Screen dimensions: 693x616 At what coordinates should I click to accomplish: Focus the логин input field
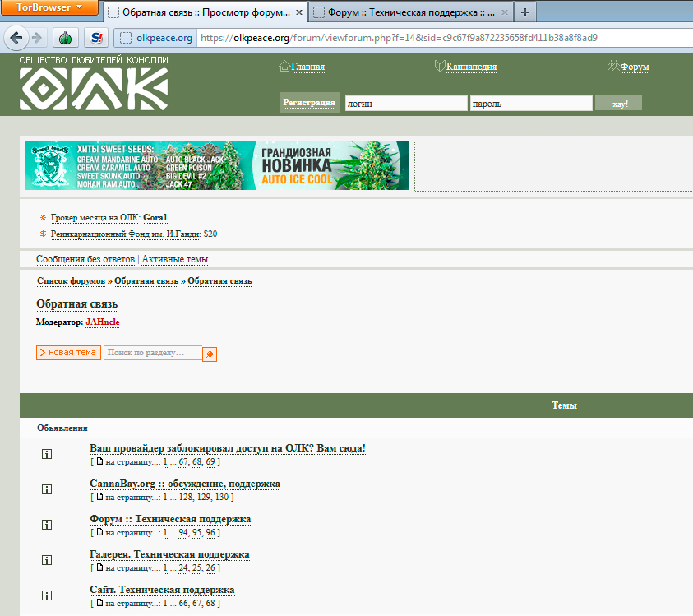click(406, 104)
